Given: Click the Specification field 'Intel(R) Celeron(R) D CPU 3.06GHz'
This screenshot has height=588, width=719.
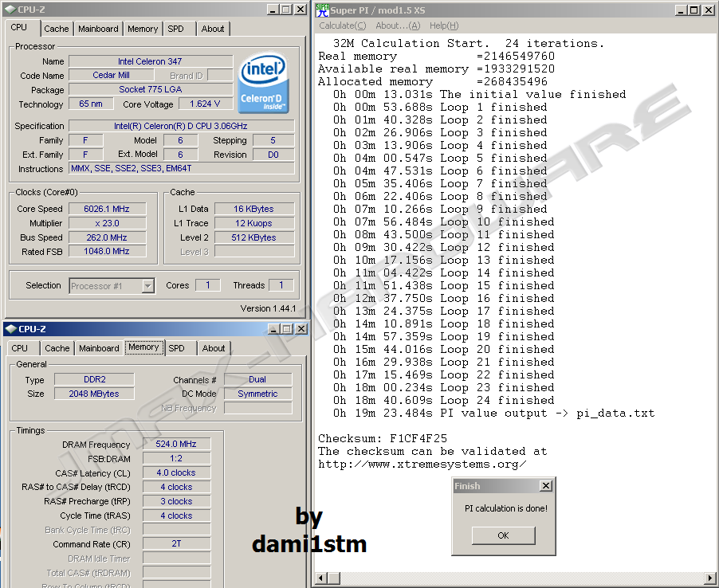Looking at the screenshot, I should [182, 126].
